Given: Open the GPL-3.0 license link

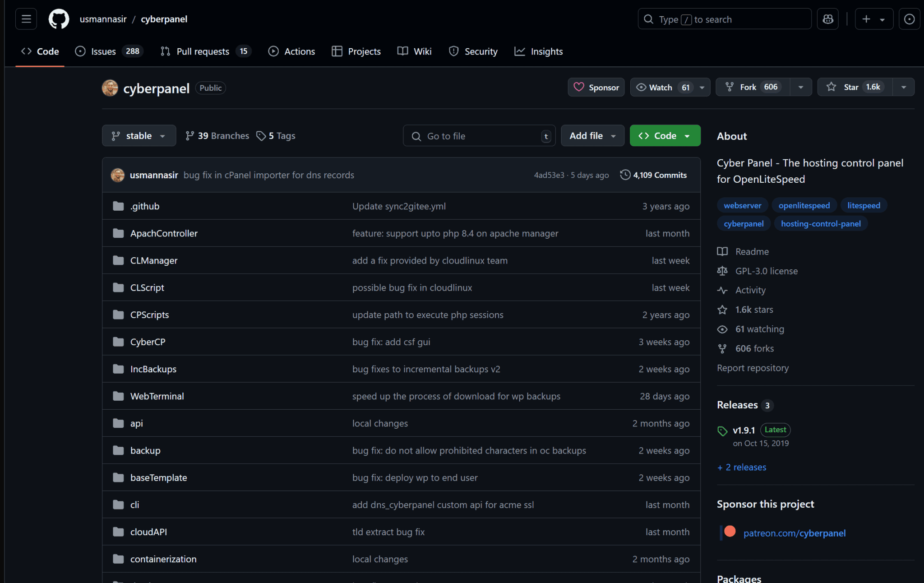Looking at the screenshot, I should tap(758, 271).
